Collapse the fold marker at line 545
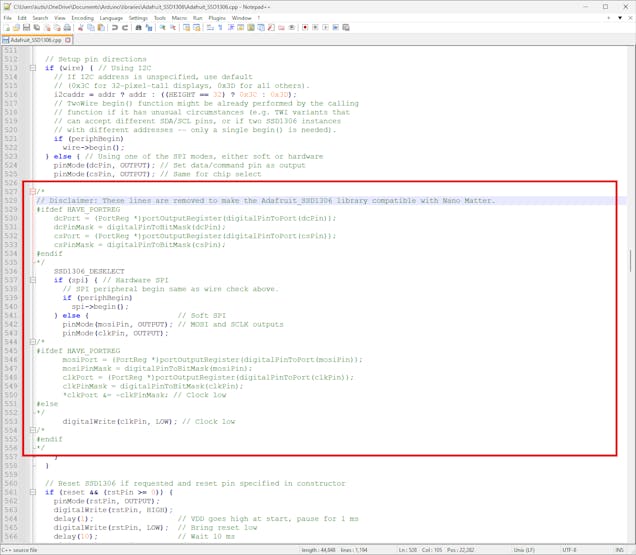The image size is (636, 555). tap(33, 341)
